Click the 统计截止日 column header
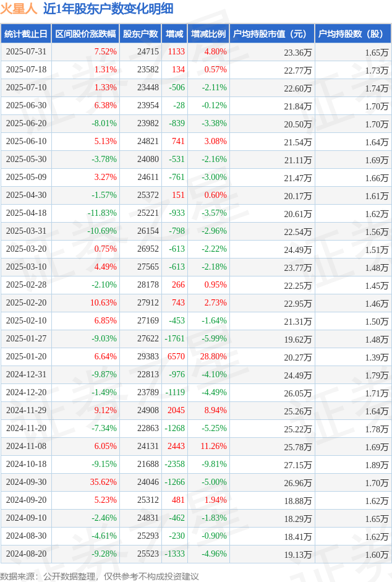This screenshot has width=392, height=582. [26, 34]
